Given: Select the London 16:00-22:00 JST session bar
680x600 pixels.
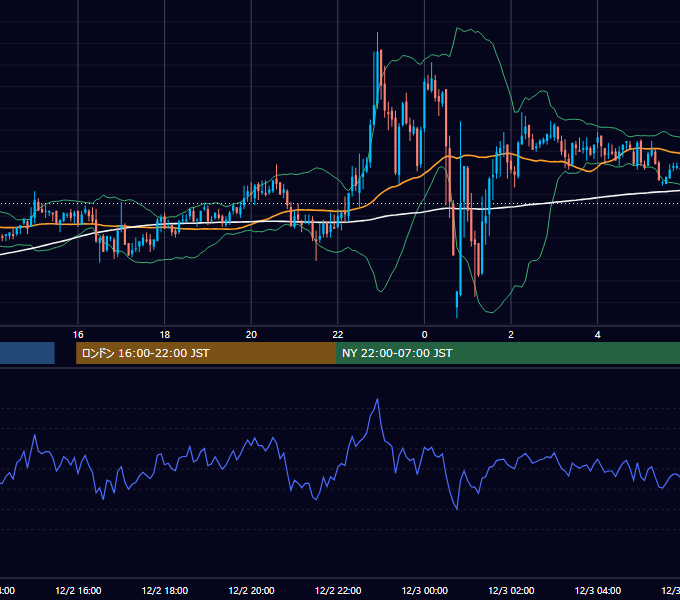Looking at the screenshot, I should click(x=206, y=353).
